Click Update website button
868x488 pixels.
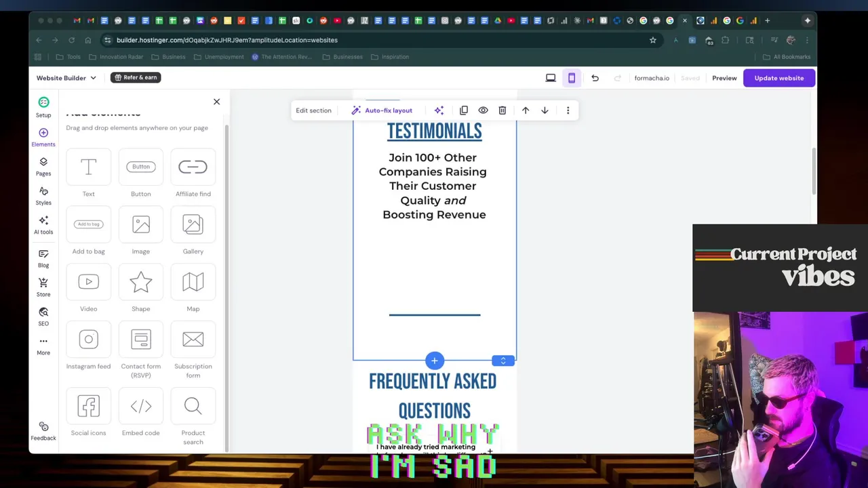pyautogui.click(x=779, y=78)
